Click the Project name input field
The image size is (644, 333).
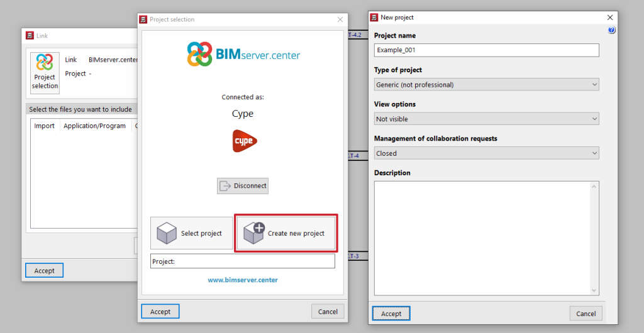click(x=486, y=50)
